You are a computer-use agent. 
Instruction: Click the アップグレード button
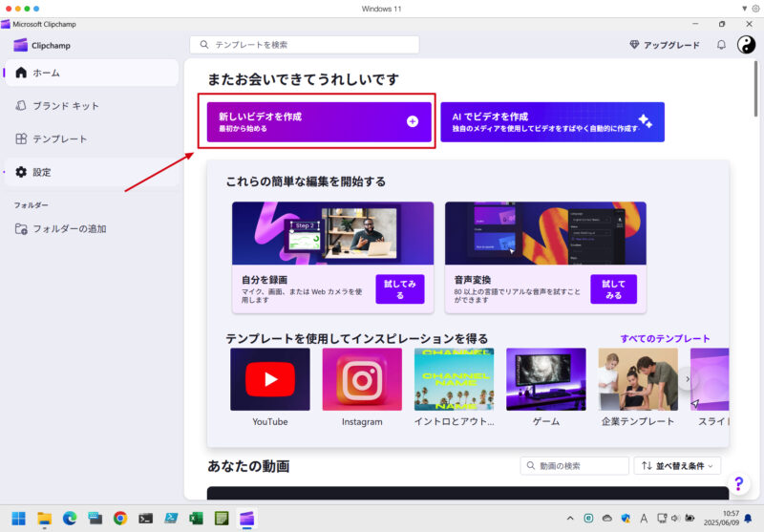click(x=665, y=45)
